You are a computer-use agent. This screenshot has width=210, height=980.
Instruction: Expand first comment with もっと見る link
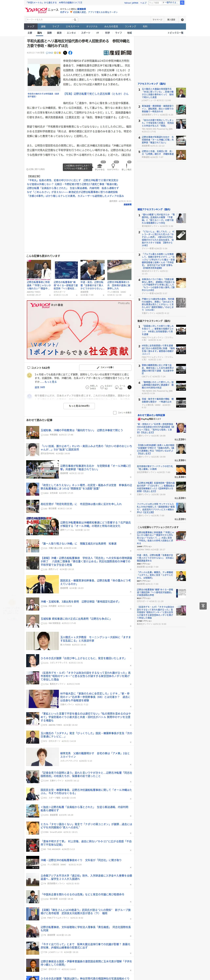pyautogui.click(x=51, y=382)
